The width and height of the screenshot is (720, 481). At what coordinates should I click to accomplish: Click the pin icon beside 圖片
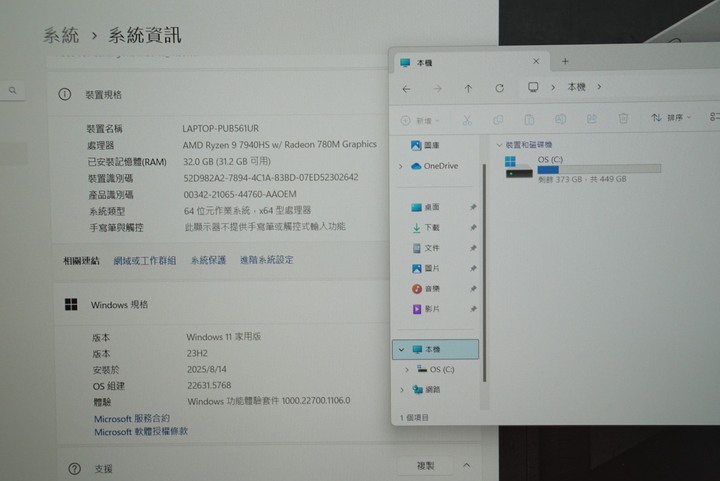pyautogui.click(x=473, y=268)
